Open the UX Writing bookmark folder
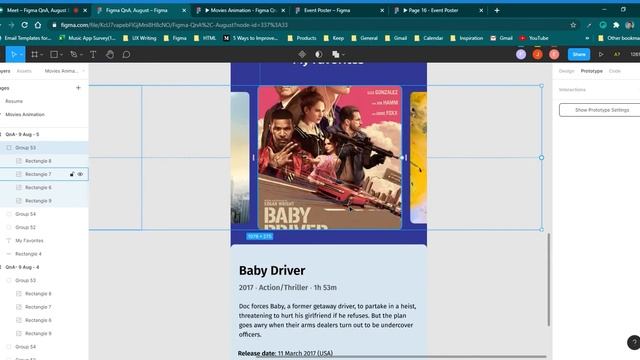This screenshot has width=640, height=360. tap(139, 38)
